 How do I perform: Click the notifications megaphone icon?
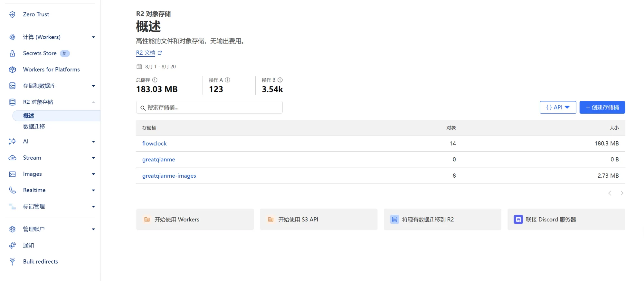coord(12,246)
